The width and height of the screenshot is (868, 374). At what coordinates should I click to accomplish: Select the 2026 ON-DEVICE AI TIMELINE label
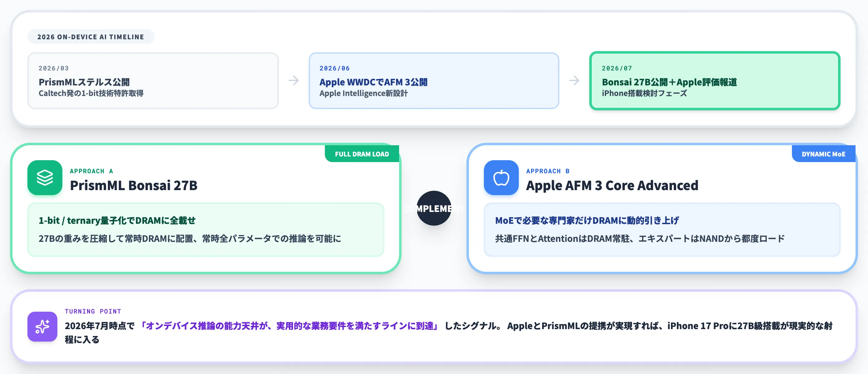click(91, 37)
